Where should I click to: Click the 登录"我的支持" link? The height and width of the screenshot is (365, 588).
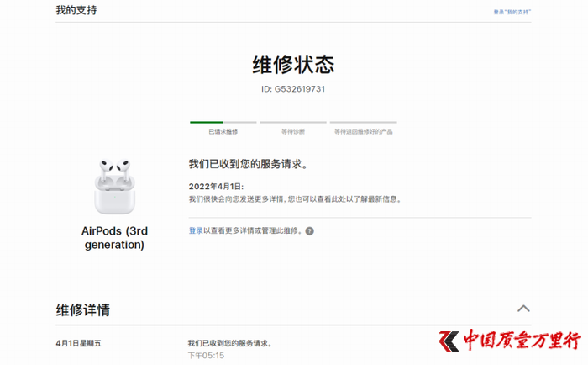512,12
